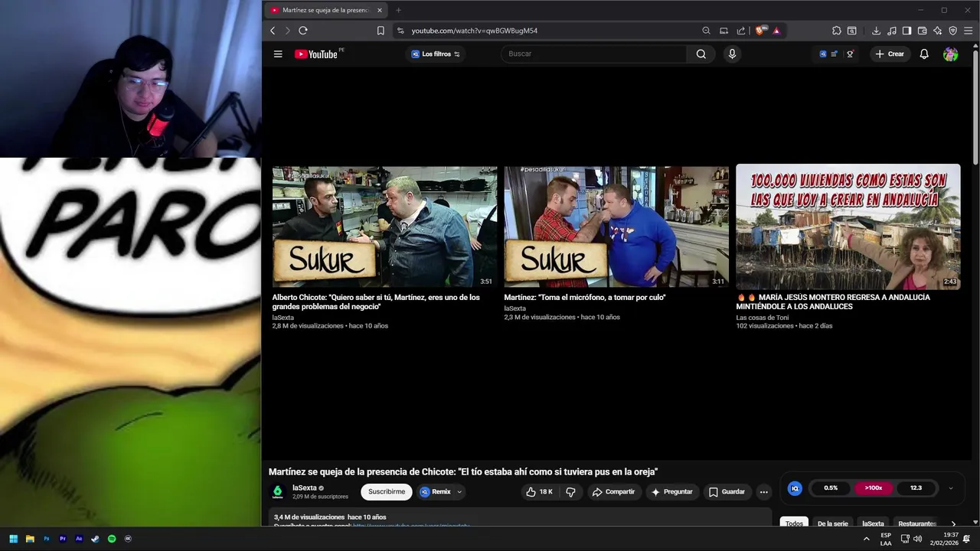980x551 pixels.
Task: Subscribe with Suscribirme button
Action: [387, 492]
